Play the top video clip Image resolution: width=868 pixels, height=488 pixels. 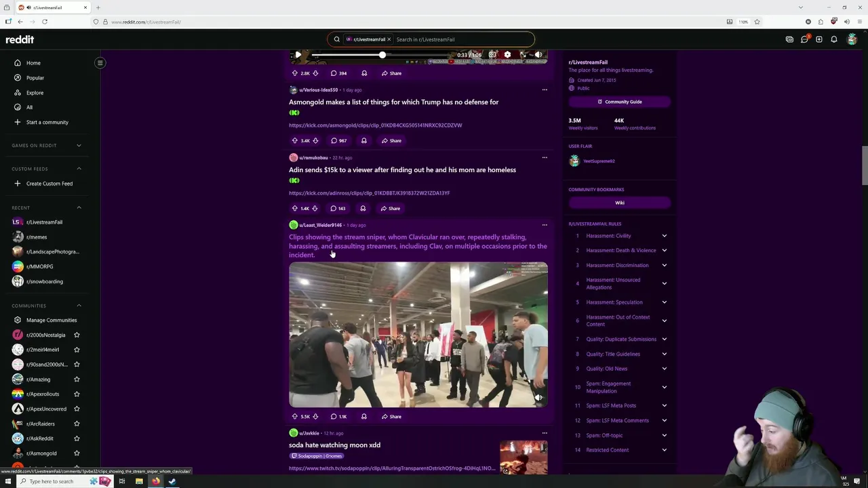[x=298, y=55]
